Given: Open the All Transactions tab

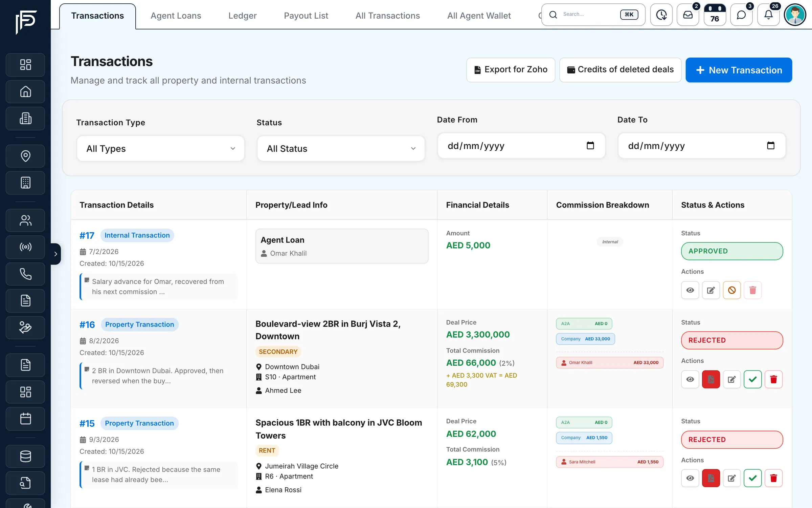Looking at the screenshot, I should [x=387, y=16].
